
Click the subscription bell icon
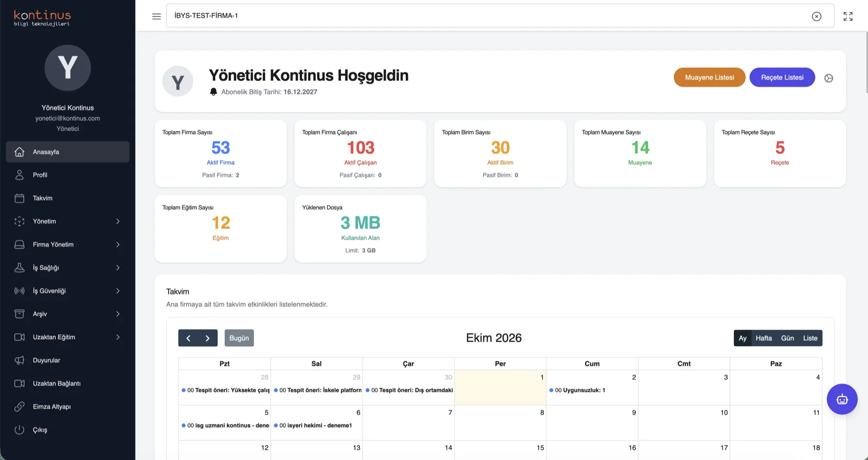(214, 92)
